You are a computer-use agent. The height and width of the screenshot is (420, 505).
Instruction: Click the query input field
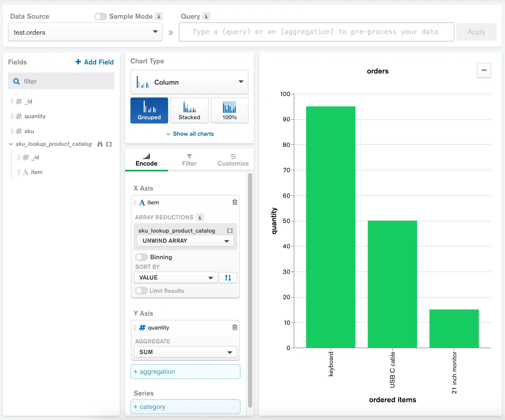[x=316, y=32]
